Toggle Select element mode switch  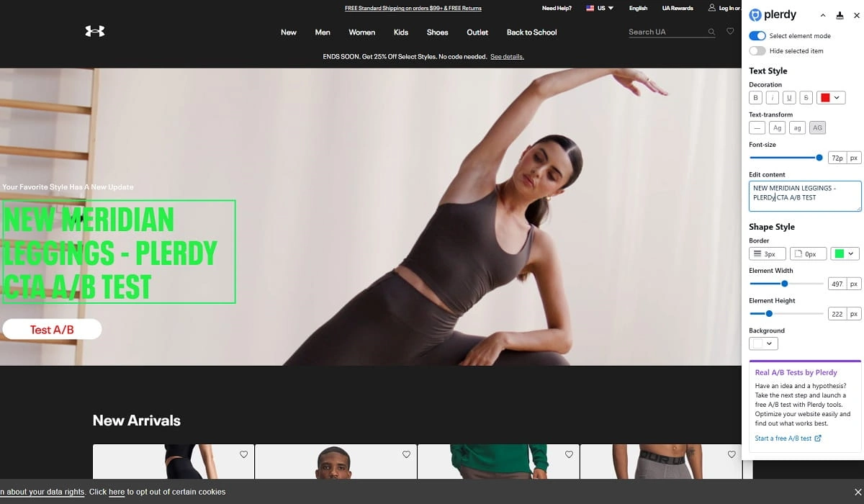(757, 36)
